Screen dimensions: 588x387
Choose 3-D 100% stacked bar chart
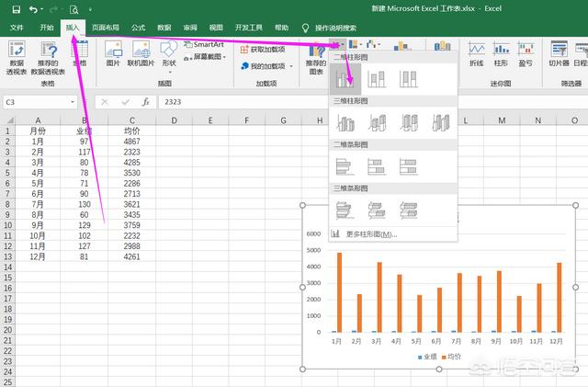coord(408,211)
